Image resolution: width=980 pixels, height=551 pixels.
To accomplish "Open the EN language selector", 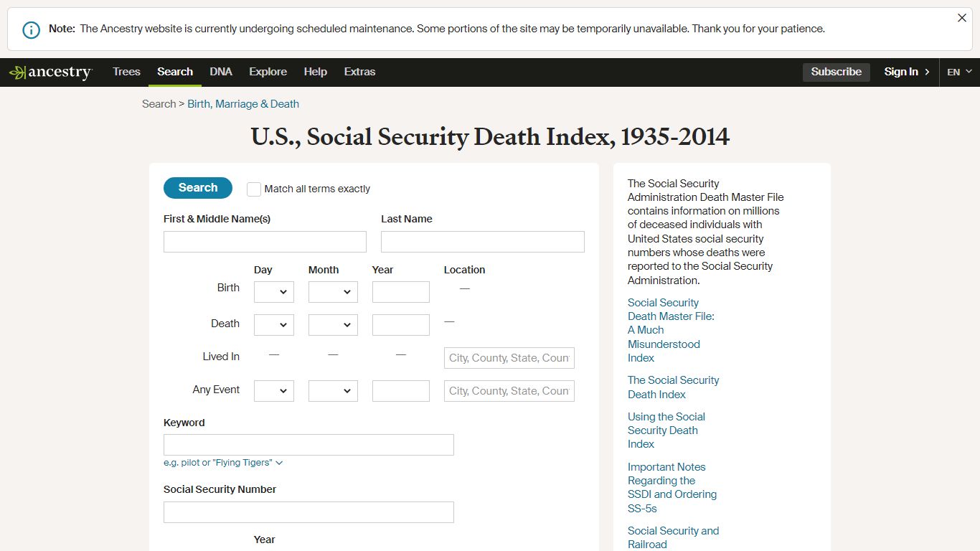I will point(959,72).
